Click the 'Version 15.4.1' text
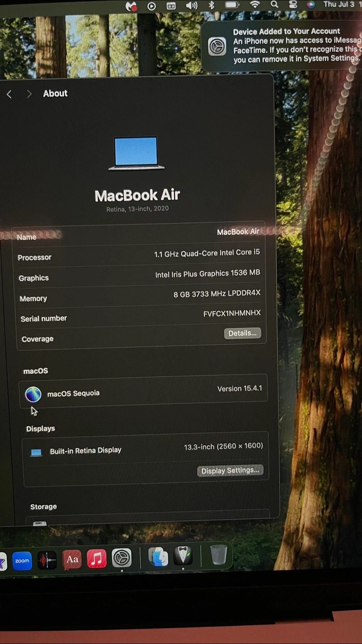 239,389
